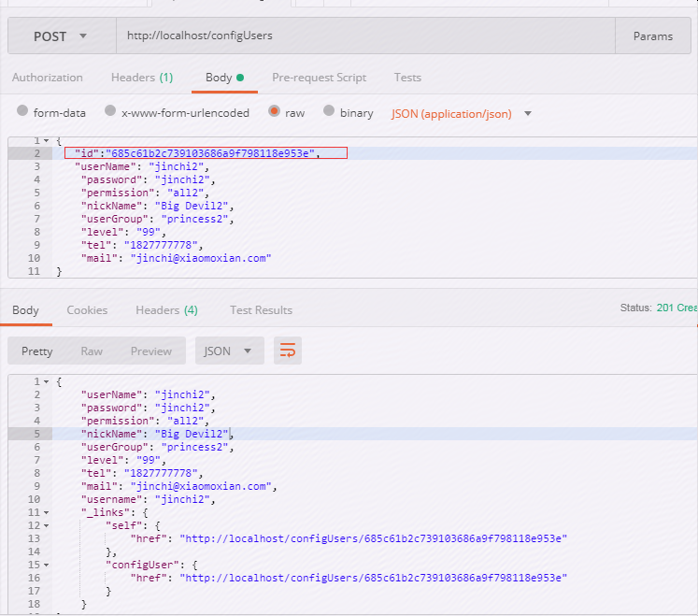
Task: Click request line "level": "99" on line 8
Action: click(123, 232)
